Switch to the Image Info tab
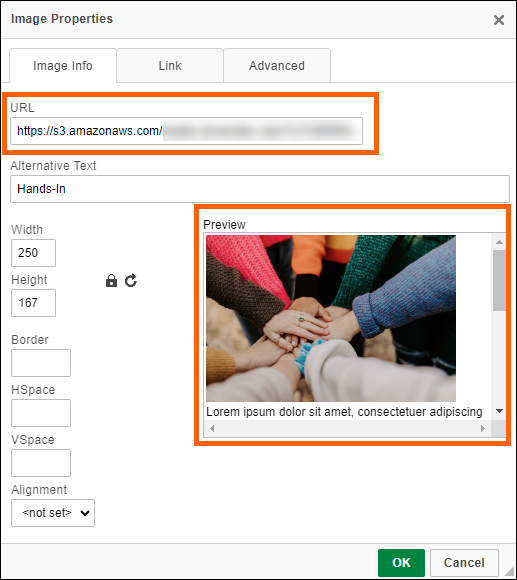The width and height of the screenshot is (517, 580). pos(63,65)
